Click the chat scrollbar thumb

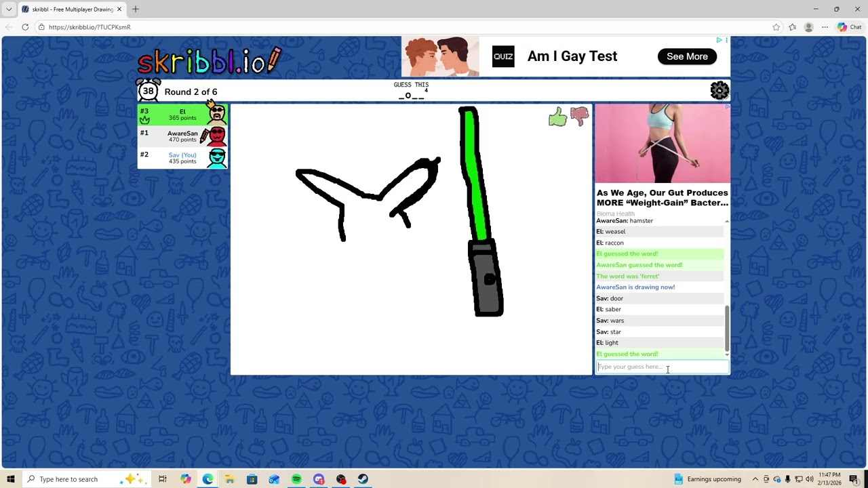[727, 327]
